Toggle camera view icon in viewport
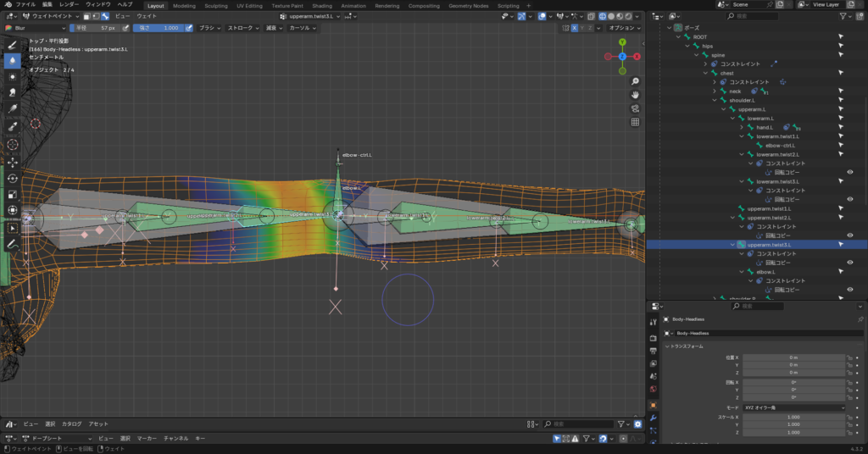Viewport: 868px width, 454px height. point(635,108)
